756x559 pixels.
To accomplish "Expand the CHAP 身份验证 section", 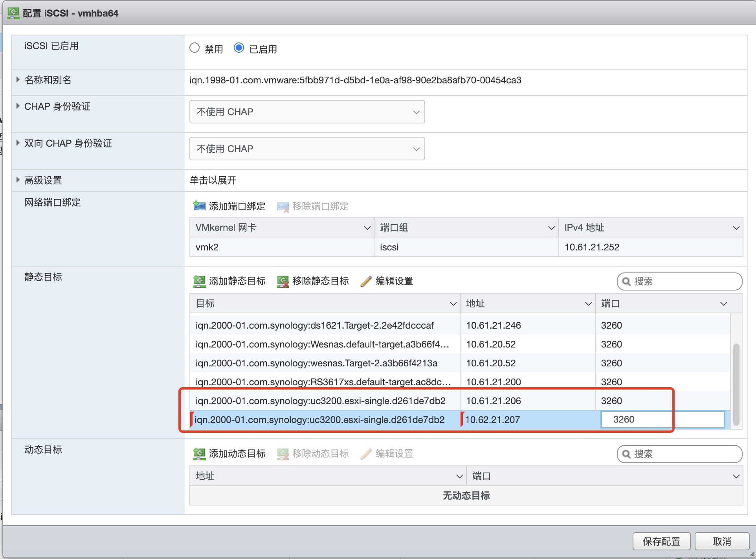I will (18, 106).
